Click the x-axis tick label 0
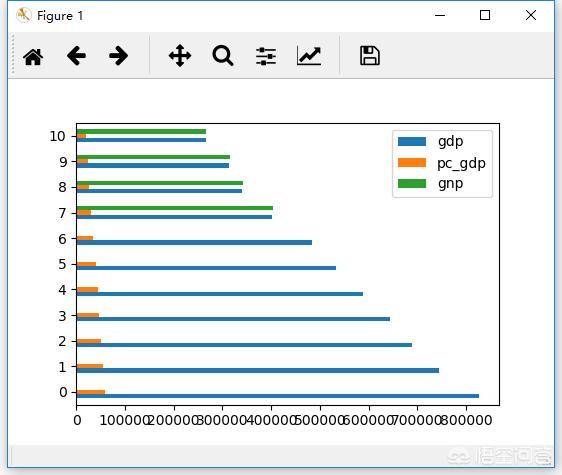Screen dimensions: 562x475 [x=77, y=420]
